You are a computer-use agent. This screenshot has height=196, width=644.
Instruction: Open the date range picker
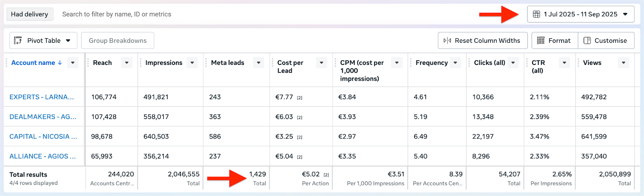[x=580, y=14]
